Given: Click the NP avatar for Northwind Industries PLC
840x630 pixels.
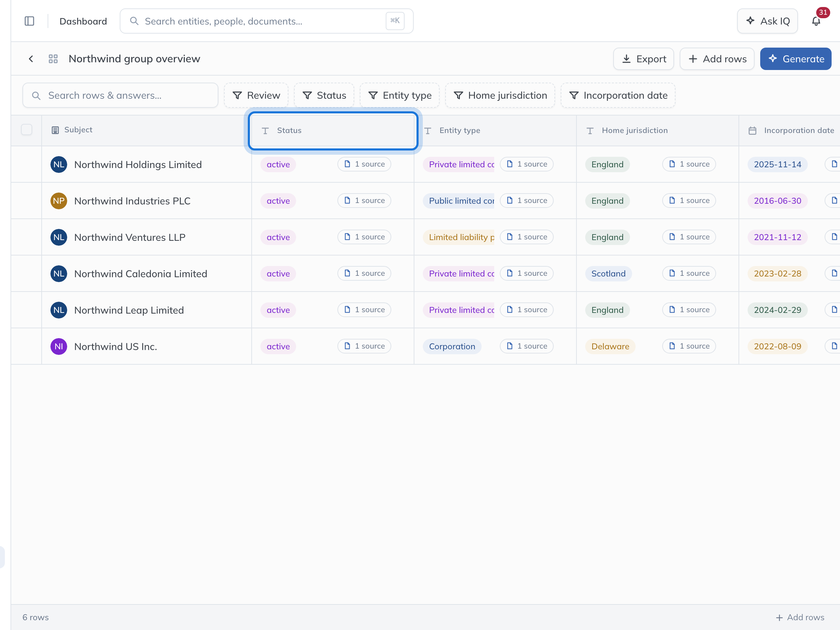Looking at the screenshot, I should pyautogui.click(x=59, y=201).
